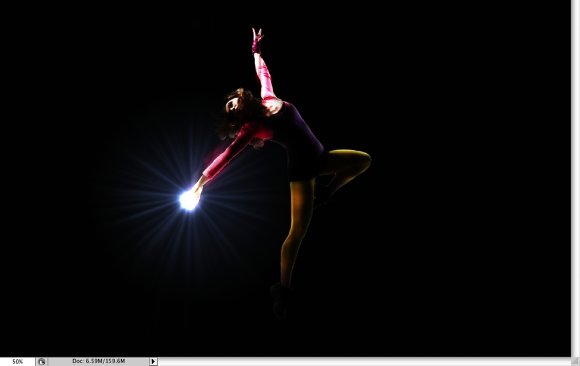580x366 pixels.
Task: Click the vertical scrollbar track on right edge
Action: (x=576, y=178)
